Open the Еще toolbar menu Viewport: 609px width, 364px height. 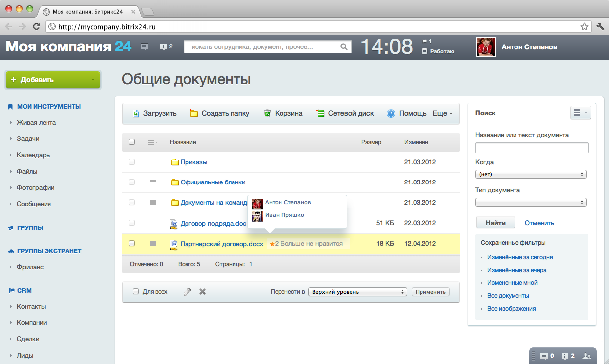coord(442,113)
